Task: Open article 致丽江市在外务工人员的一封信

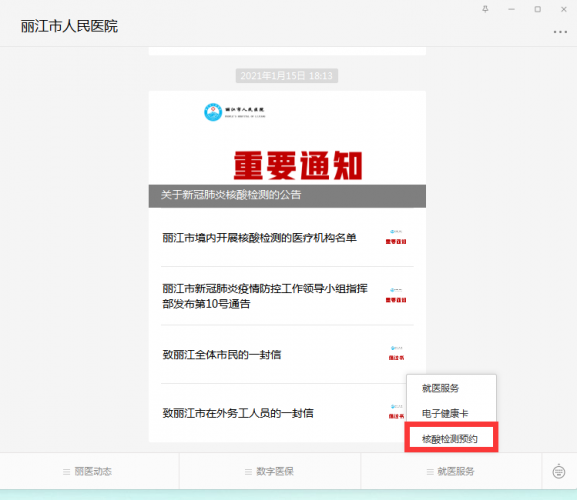Action: [x=277, y=413]
